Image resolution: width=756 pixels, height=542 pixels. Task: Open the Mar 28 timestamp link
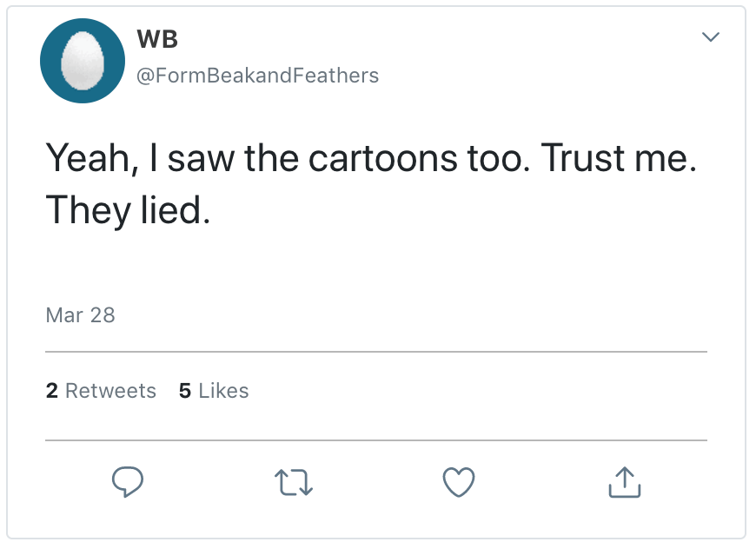pyautogui.click(x=80, y=314)
